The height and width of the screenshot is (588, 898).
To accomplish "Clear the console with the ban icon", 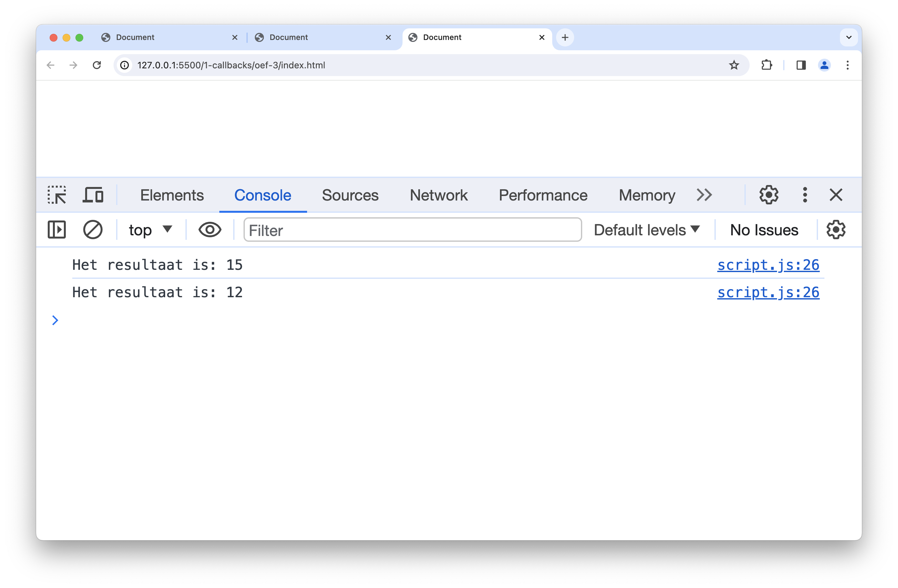I will pos(93,230).
